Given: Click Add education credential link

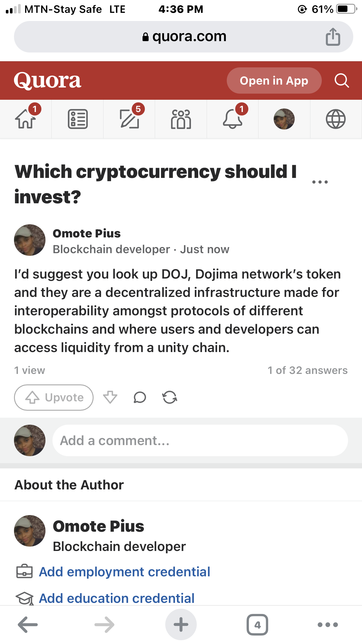Looking at the screenshot, I should (x=117, y=598).
